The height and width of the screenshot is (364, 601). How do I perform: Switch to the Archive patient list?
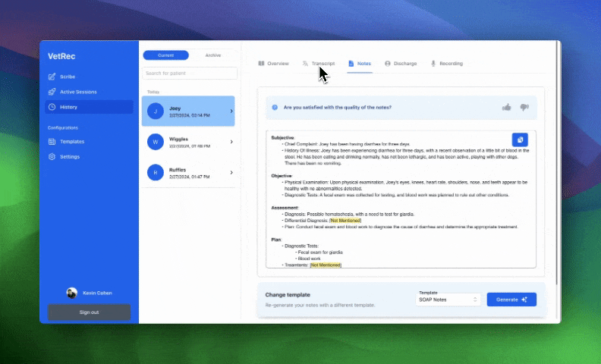coord(213,55)
